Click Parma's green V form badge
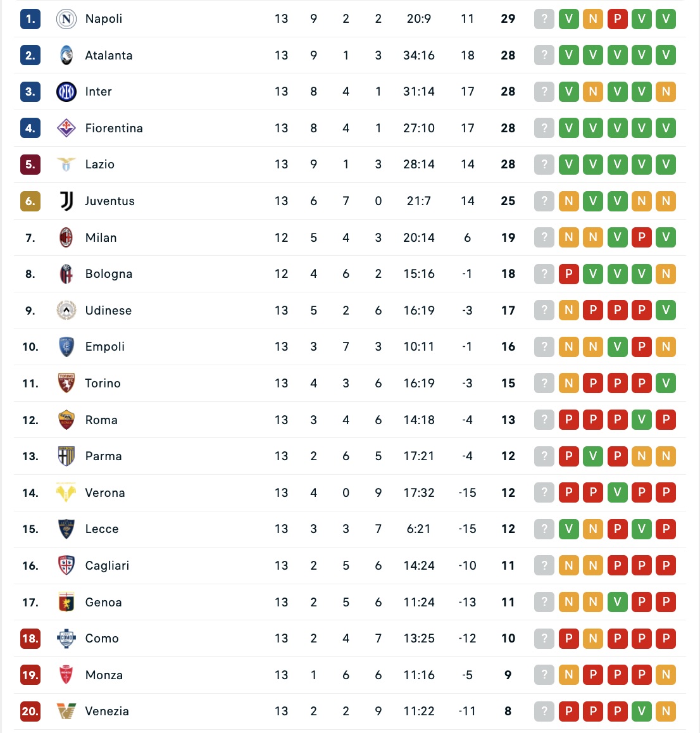700x733 pixels. click(x=593, y=456)
